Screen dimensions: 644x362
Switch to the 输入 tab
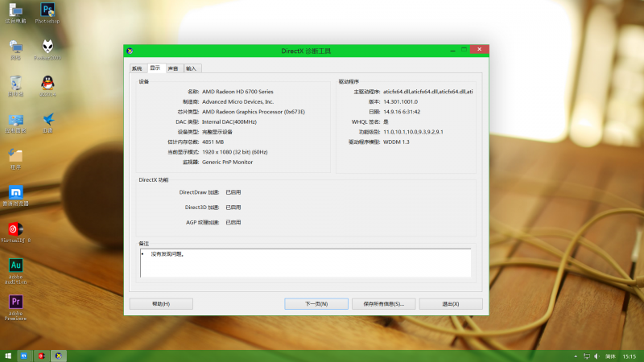(x=192, y=68)
